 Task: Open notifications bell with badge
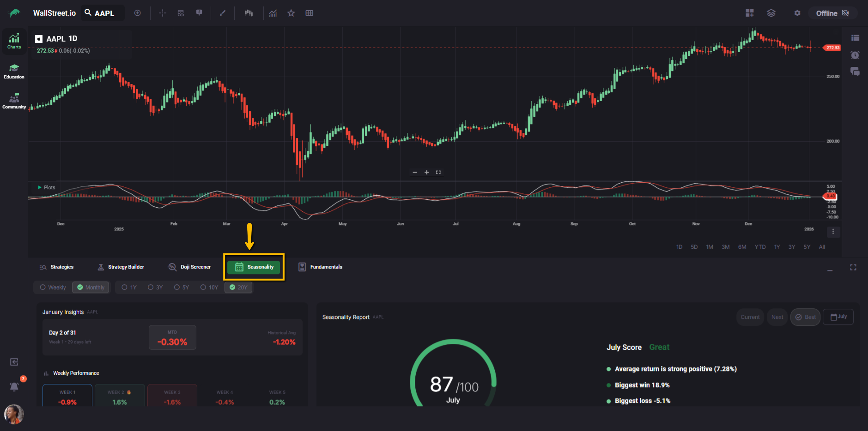[x=14, y=387]
